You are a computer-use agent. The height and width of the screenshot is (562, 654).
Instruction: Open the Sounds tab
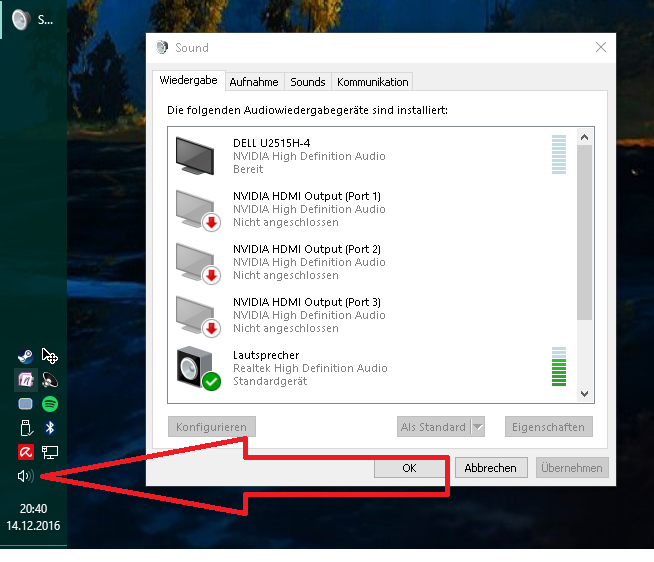coord(308,82)
